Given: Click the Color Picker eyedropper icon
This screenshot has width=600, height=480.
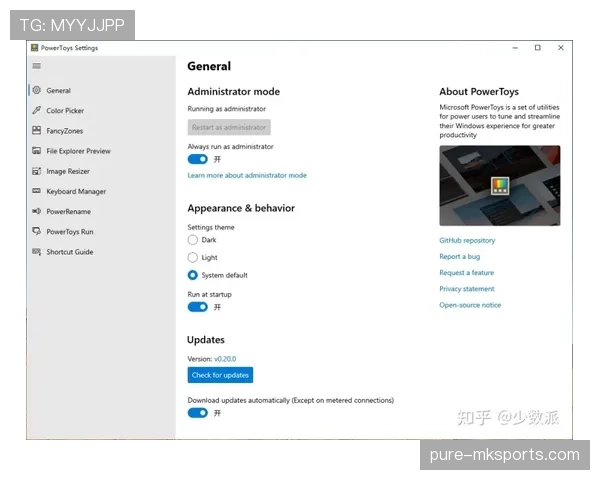Looking at the screenshot, I should [x=37, y=110].
